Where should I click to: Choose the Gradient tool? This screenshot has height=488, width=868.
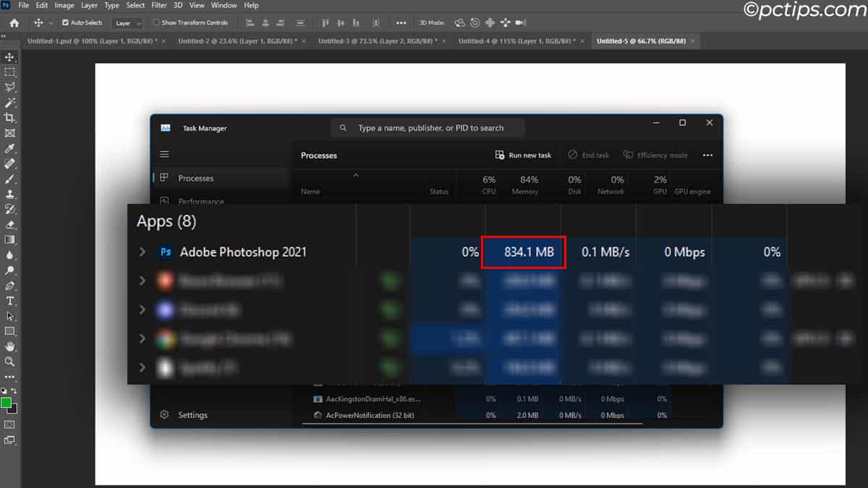click(x=10, y=239)
